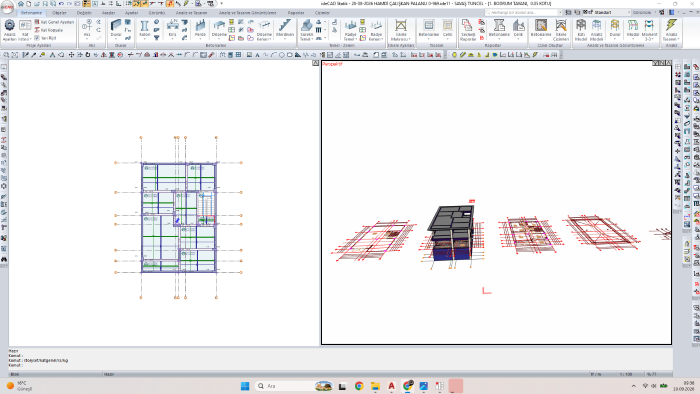
Task: Open Moment 3-3 dropdown
Action: pyautogui.click(x=649, y=30)
